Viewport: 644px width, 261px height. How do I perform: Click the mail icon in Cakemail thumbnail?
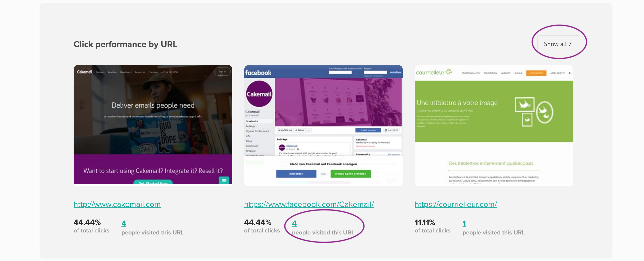[x=224, y=180]
